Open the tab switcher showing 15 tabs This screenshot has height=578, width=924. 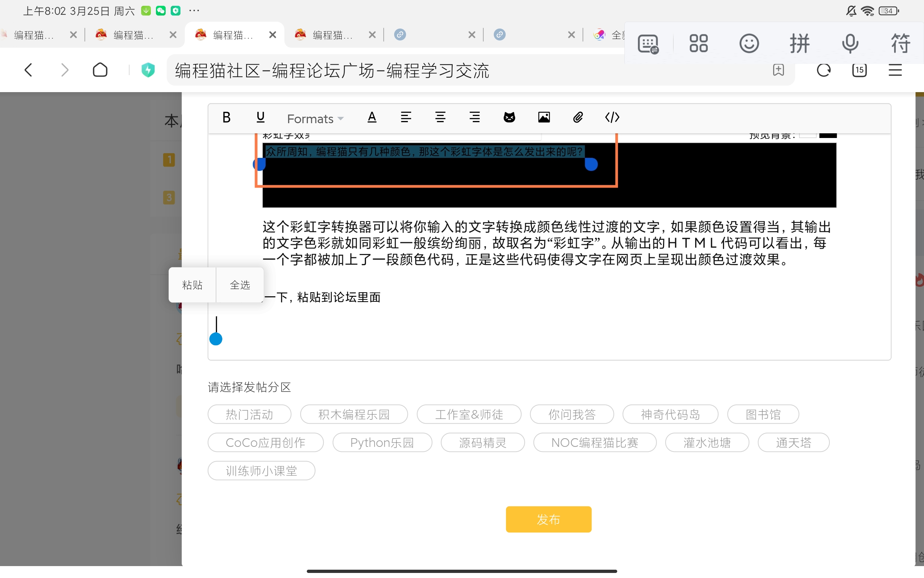pos(859,70)
